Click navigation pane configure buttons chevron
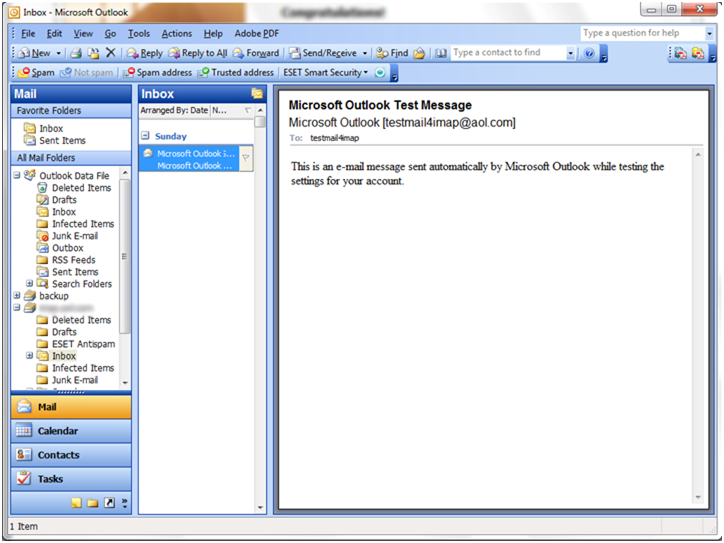The image size is (724, 543). [x=125, y=503]
